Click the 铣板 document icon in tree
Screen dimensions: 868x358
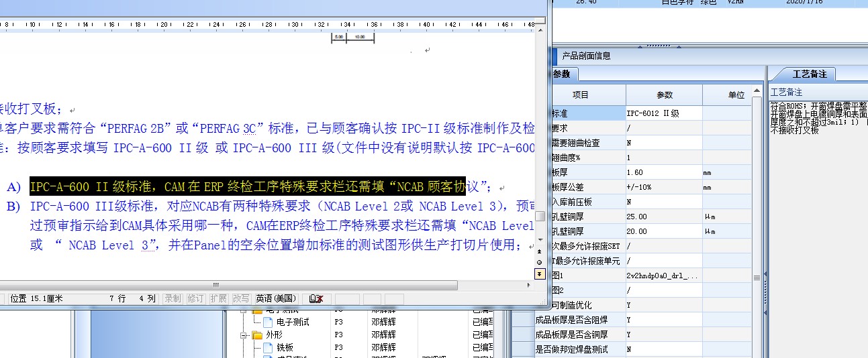pyautogui.click(x=269, y=347)
